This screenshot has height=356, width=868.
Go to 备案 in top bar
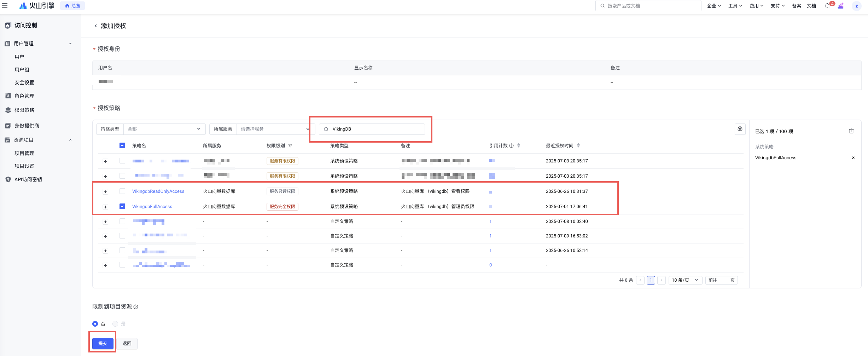[797, 6]
